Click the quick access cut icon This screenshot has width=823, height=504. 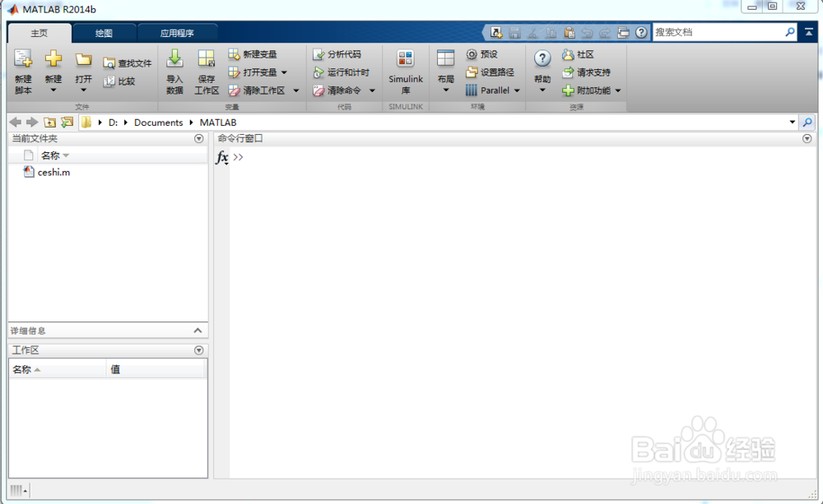tap(532, 33)
